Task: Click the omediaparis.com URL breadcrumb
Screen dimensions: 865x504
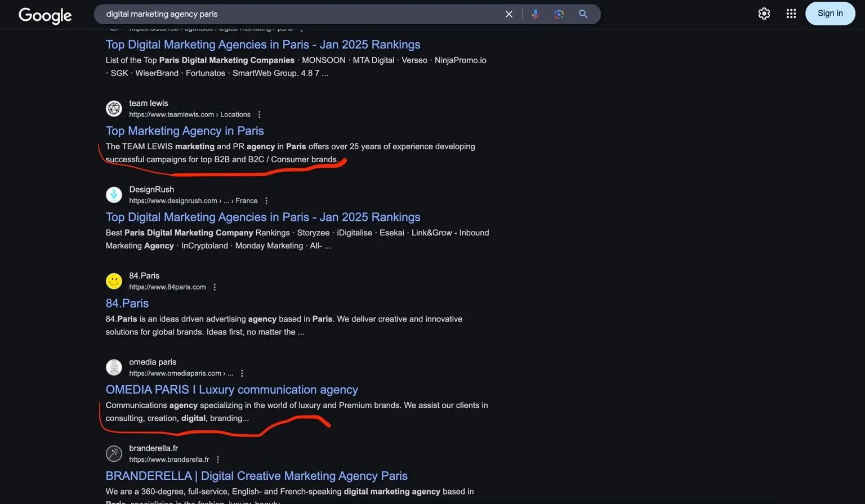Action: (x=181, y=373)
